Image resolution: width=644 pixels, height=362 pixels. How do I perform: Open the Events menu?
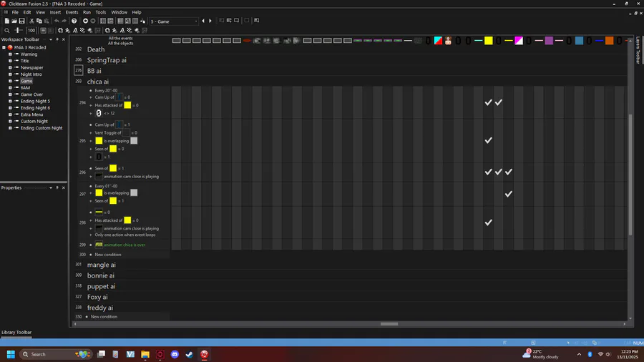pyautogui.click(x=72, y=12)
